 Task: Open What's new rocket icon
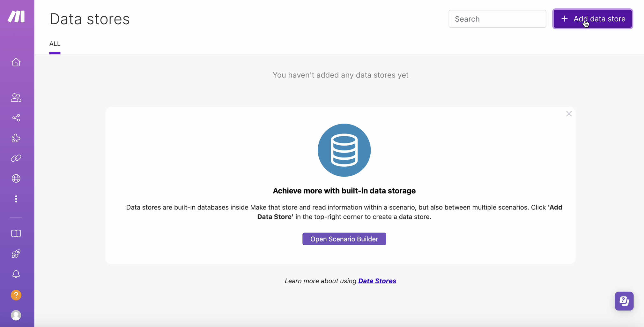[x=16, y=254]
